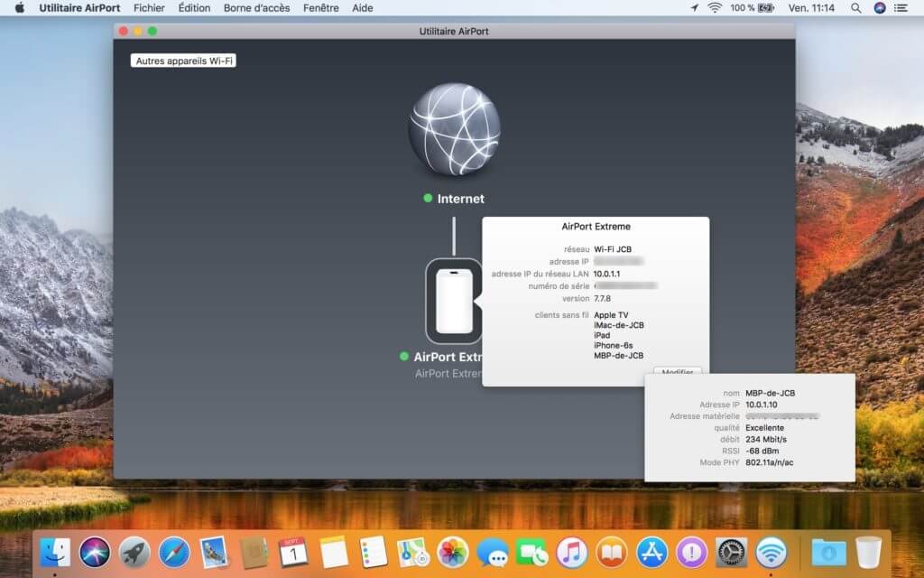Click the location services arrow in menu bar
This screenshot has width=924, height=578.
point(694,7)
